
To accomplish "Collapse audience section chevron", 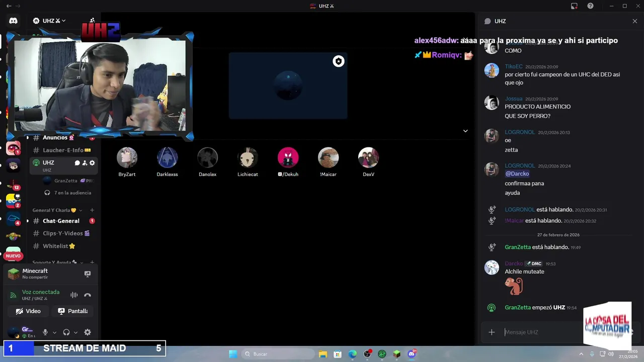I will click(x=465, y=131).
